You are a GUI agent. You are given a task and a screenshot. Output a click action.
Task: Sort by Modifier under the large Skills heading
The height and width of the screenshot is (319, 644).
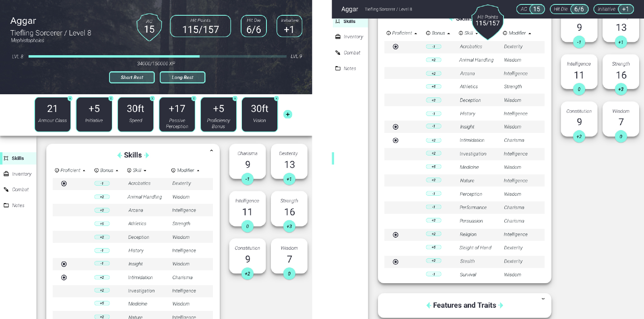(x=185, y=170)
